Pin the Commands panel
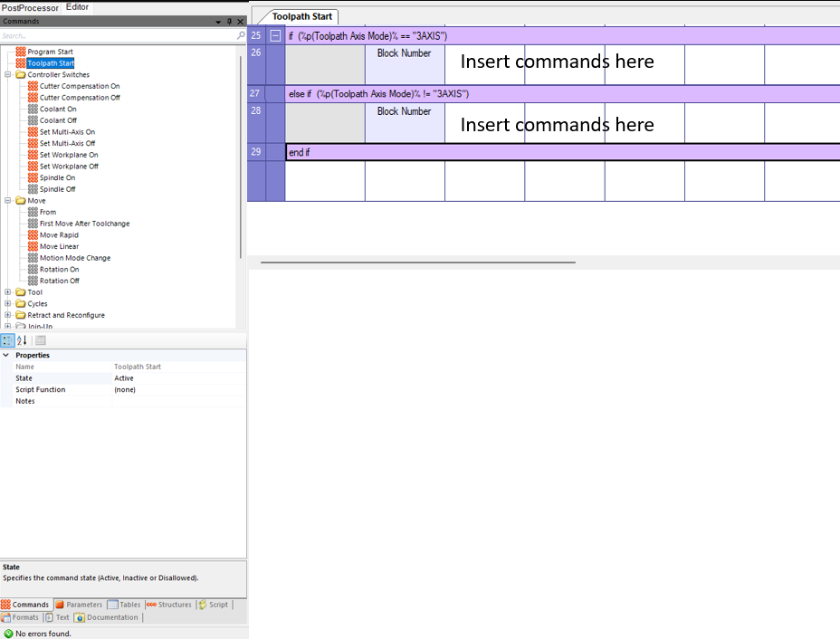The width and height of the screenshot is (840, 639). point(229,20)
